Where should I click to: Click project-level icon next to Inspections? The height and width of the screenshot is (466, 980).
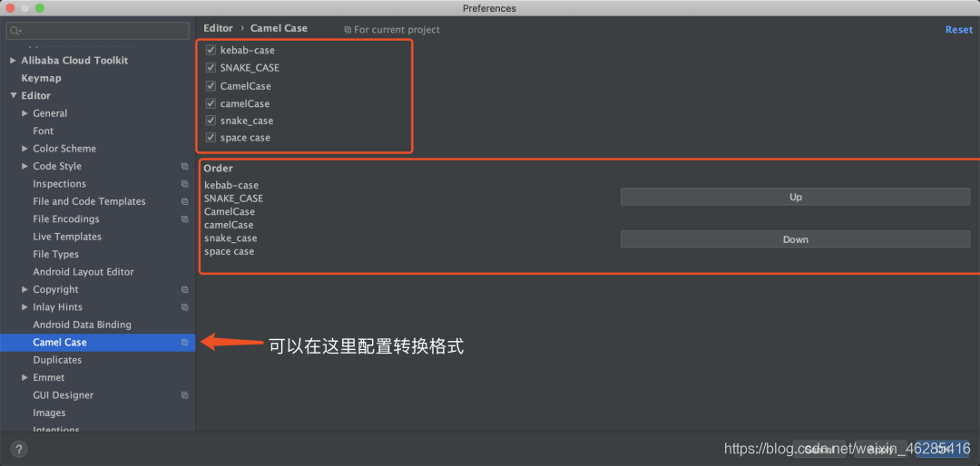[184, 184]
